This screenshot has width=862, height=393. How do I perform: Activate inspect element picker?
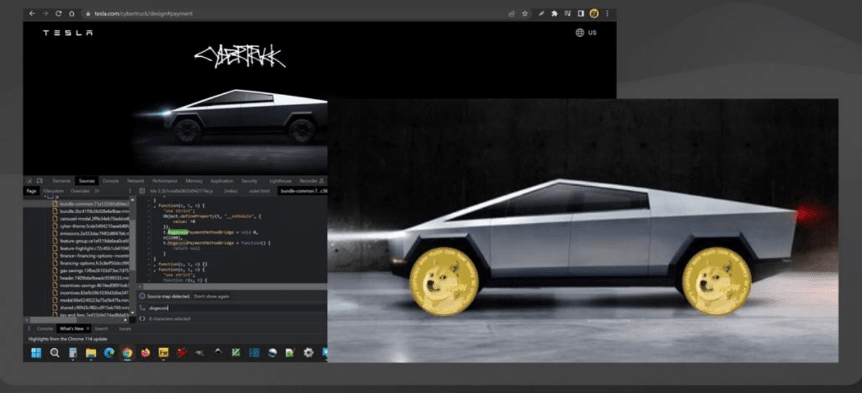pos(29,180)
